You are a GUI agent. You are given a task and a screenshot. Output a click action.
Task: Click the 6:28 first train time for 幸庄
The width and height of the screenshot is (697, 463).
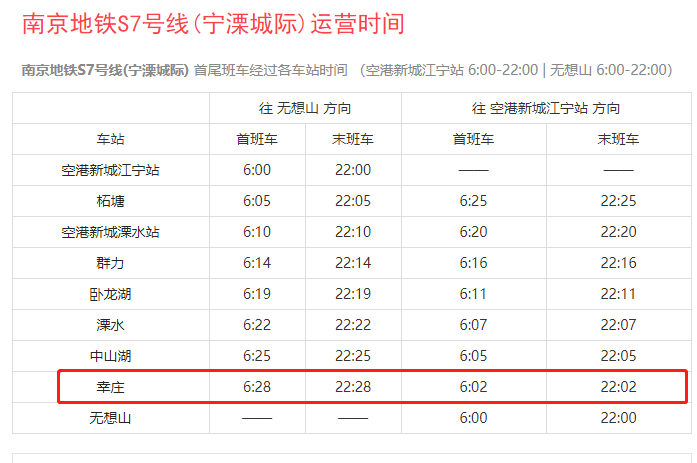point(257,387)
